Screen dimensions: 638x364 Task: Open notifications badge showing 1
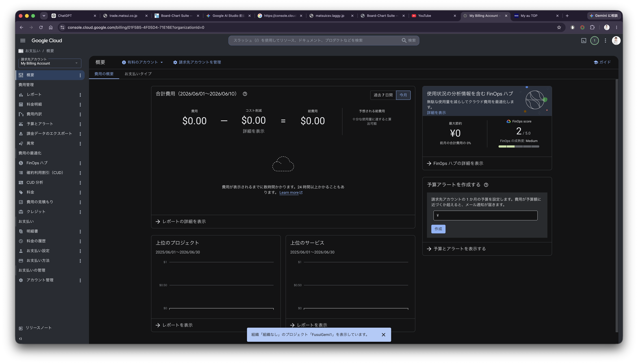(594, 41)
